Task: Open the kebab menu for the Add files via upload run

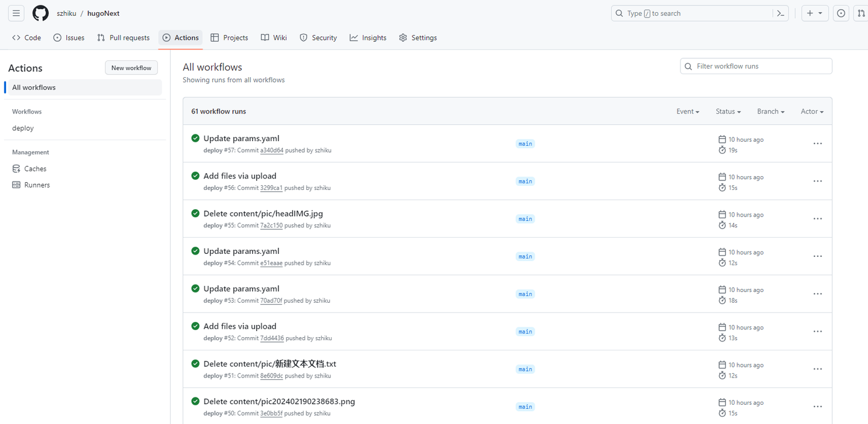Action: pyautogui.click(x=817, y=180)
